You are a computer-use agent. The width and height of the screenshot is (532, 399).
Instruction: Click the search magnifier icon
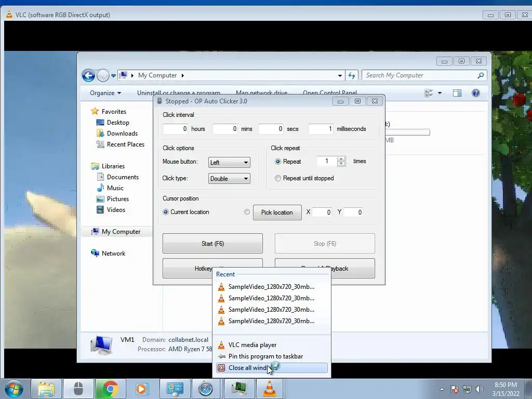pyautogui.click(x=481, y=75)
